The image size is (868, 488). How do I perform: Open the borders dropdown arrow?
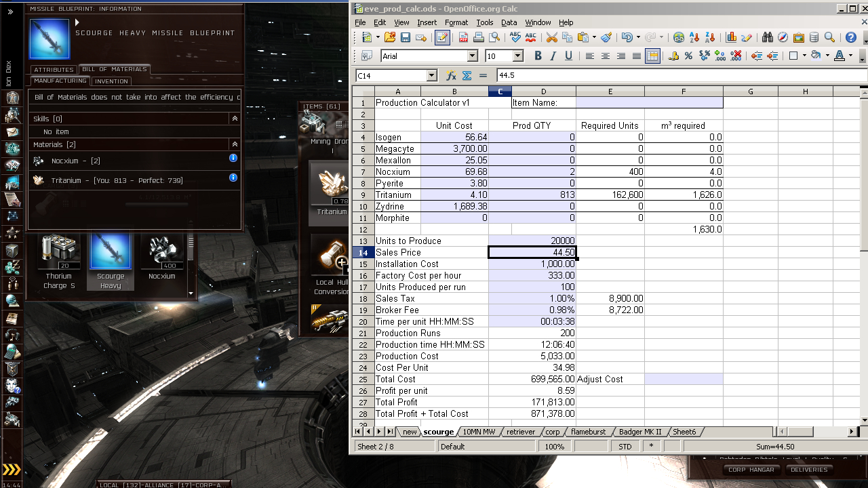[x=804, y=56]
